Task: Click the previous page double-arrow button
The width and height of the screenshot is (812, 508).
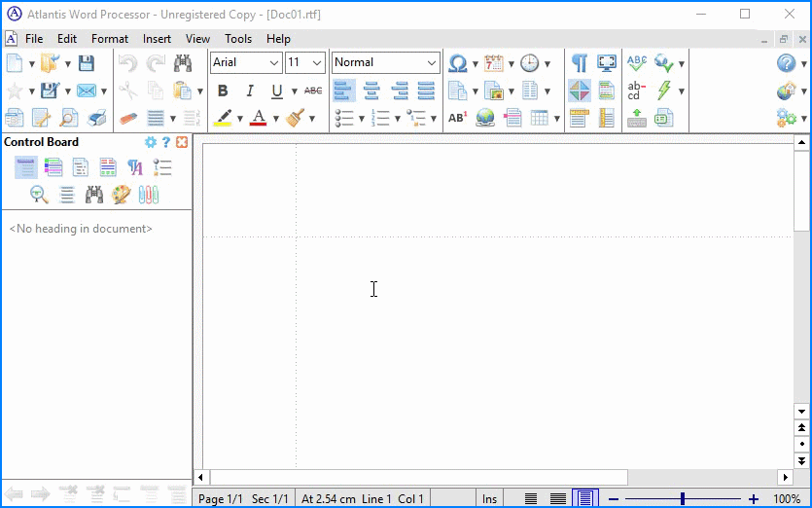Action: click(801, 427)
